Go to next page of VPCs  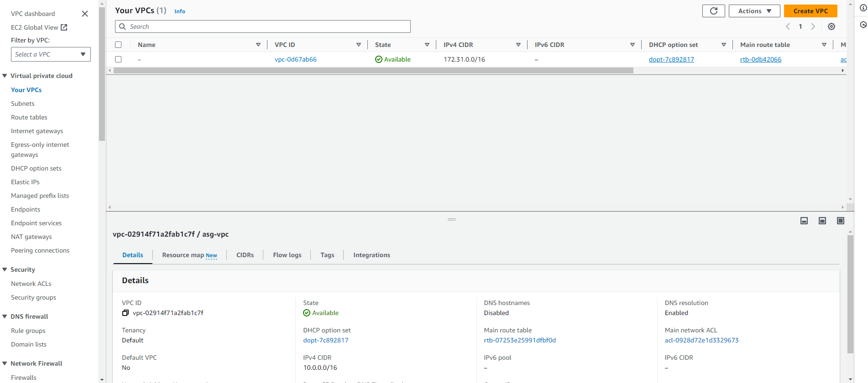(x=813, y=26)
